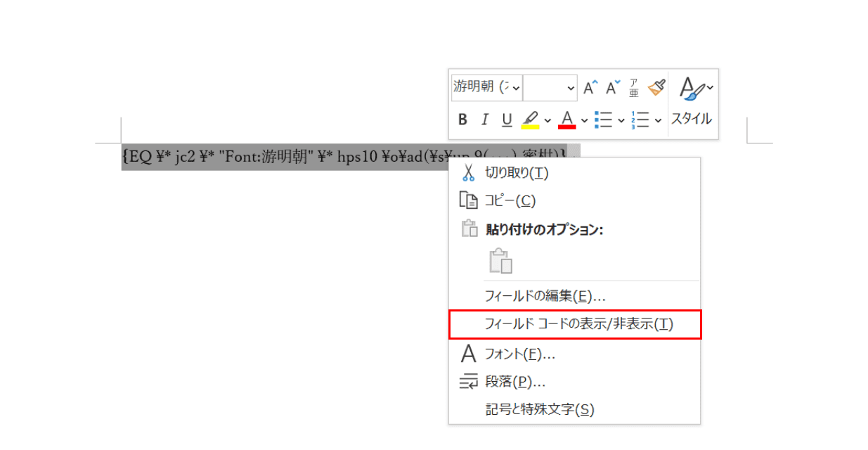Open font color dropdown arrow
The width and height of the screenshot is (868, 450).
coord(584,121)
